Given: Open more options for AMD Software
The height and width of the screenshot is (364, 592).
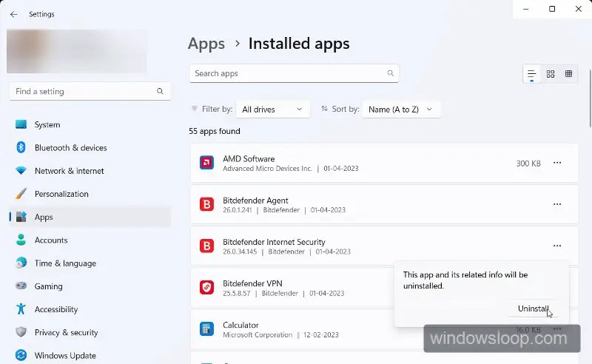Looking at the screenshot, I should click(557, 163).
